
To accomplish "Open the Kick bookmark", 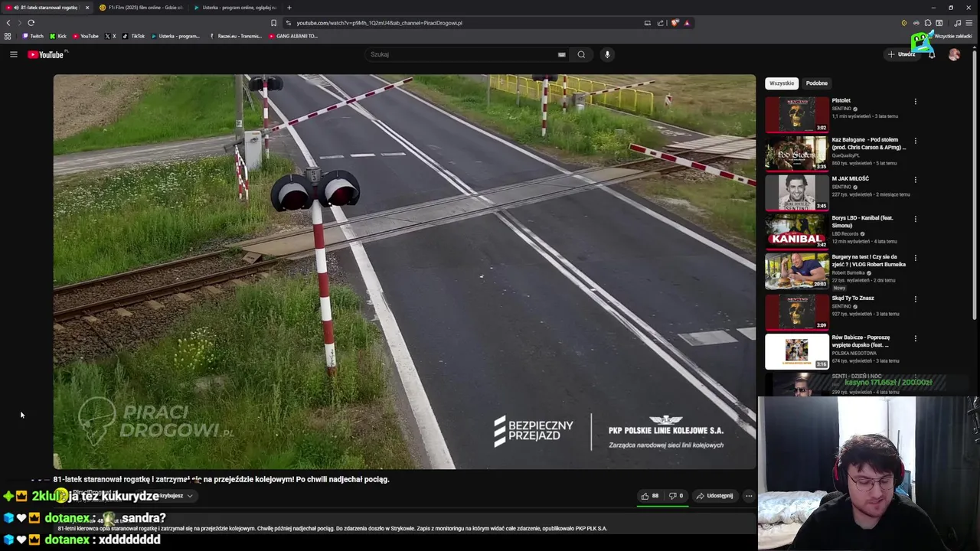I will tap(58, 36).
